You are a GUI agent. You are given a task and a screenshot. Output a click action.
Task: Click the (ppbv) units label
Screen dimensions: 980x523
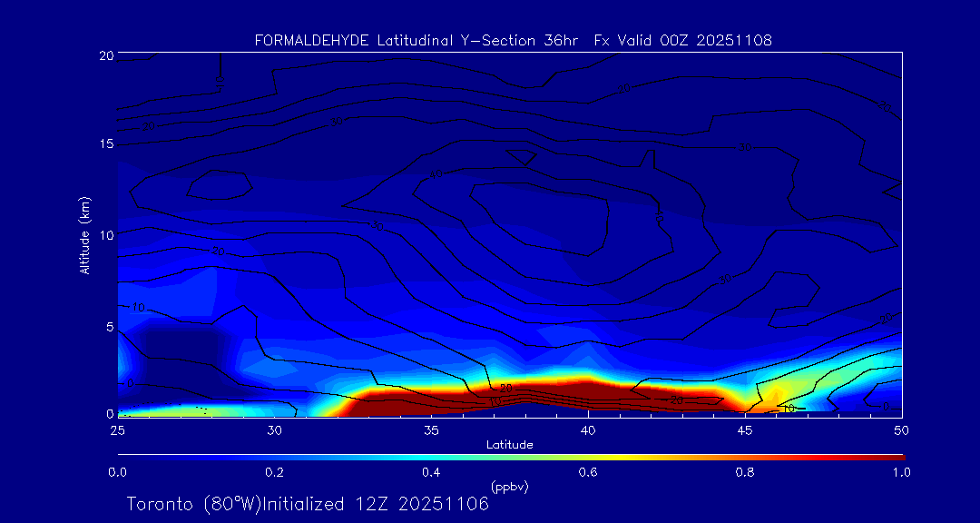[x=509, y=487]
